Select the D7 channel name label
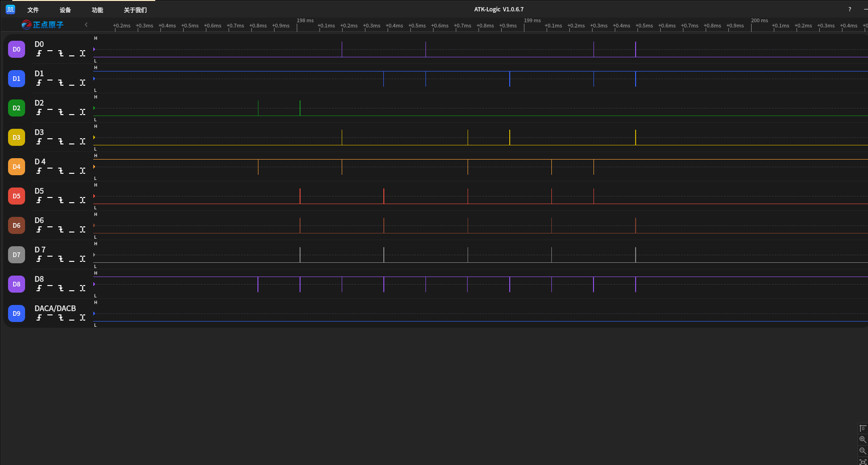 pyautogui.click(x=40, y=250)
